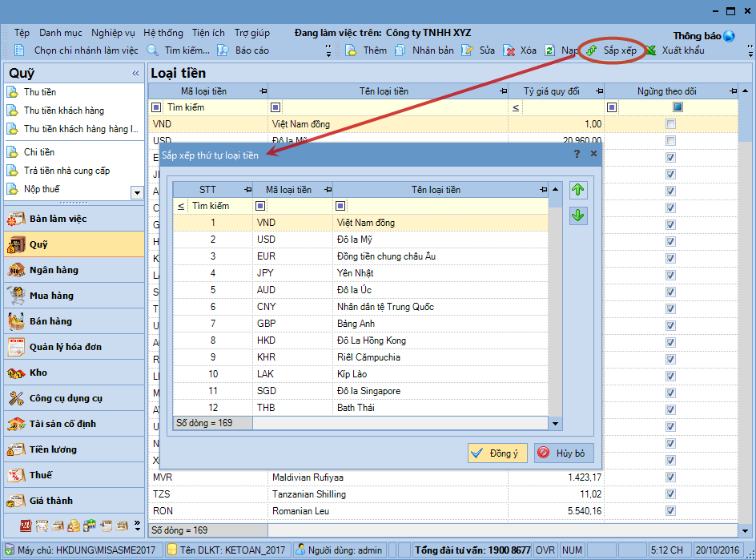Open the Thông báo notification globe
This screenshot has width=756, height=560.
pos(729,36)
